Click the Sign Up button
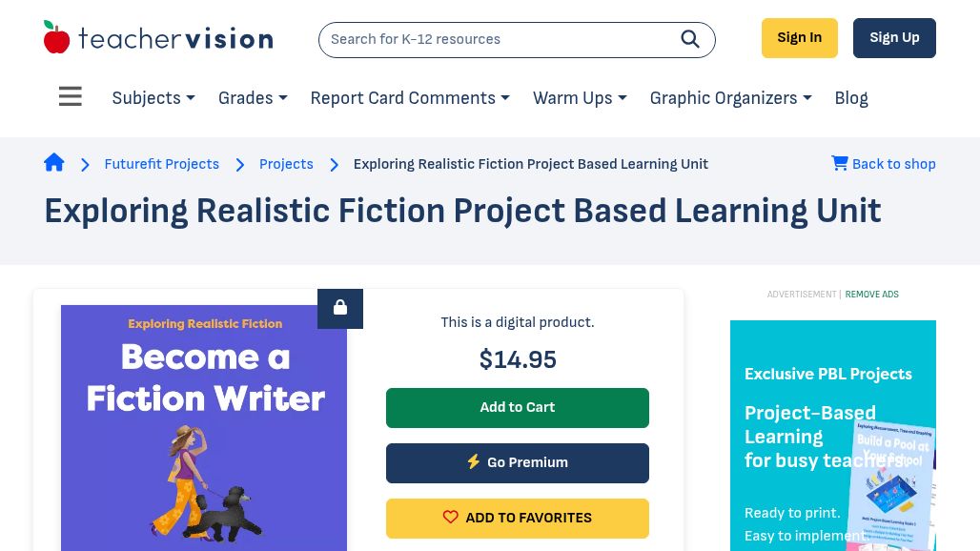The image size is (980, 551). (x=894, y=38)
